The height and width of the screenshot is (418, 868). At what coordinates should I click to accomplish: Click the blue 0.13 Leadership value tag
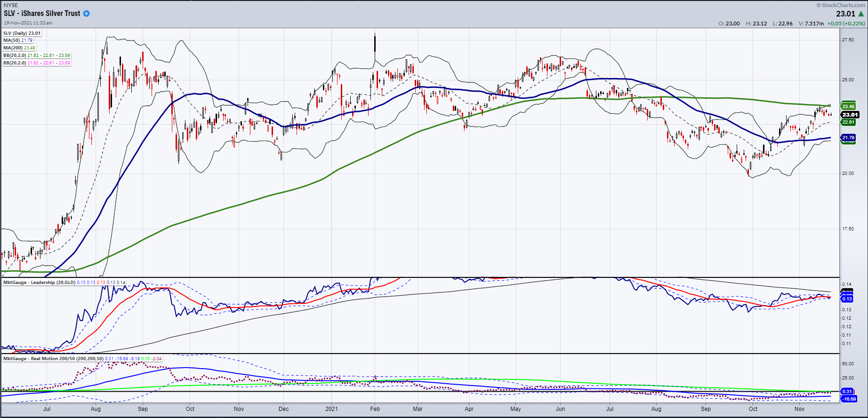[x=847, y=299]
